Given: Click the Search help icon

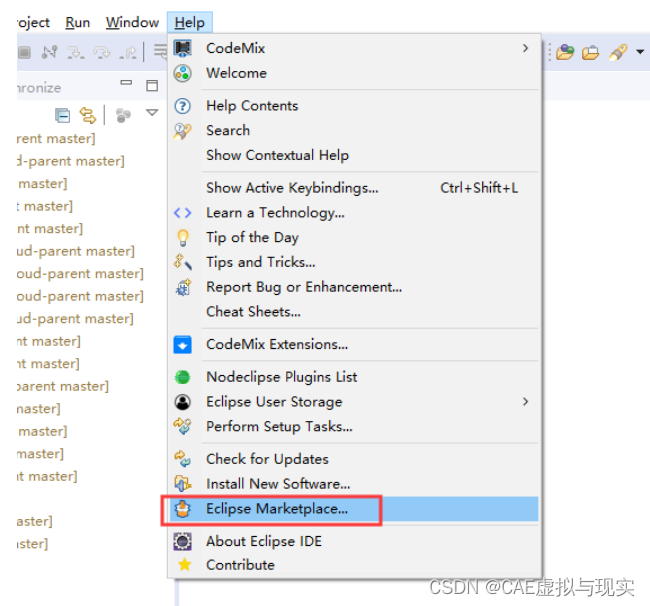Looking at the screenshot, I should [182, 131].
